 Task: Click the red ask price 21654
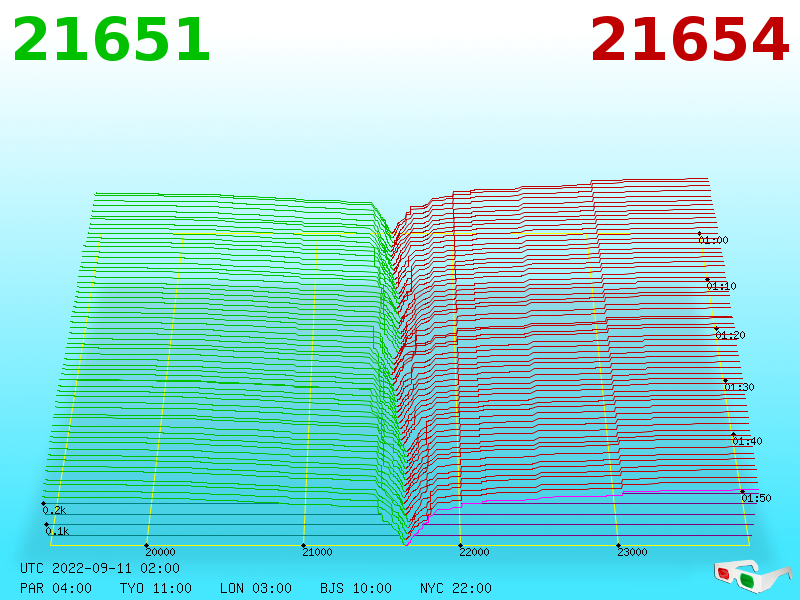coord(690,39)
